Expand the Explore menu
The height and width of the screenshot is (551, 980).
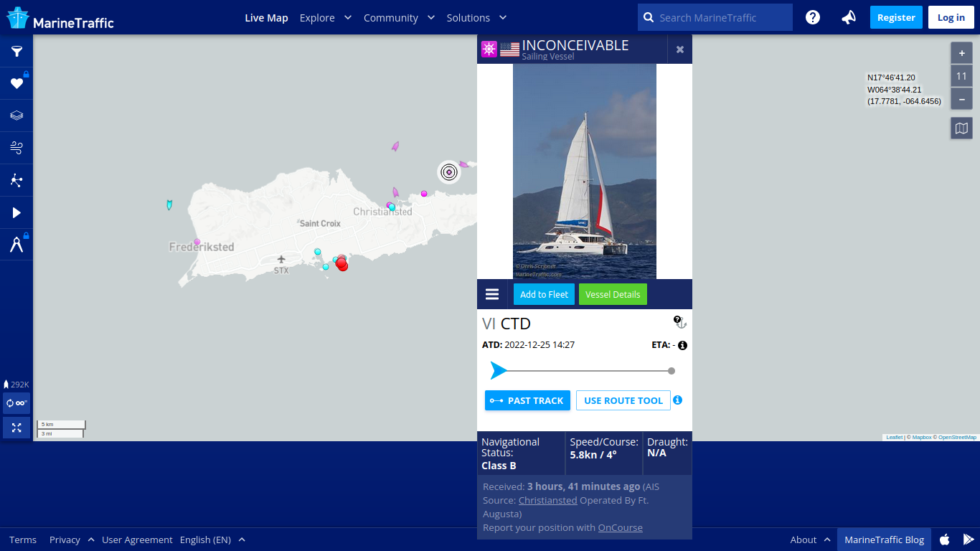[x=325, y=17]
